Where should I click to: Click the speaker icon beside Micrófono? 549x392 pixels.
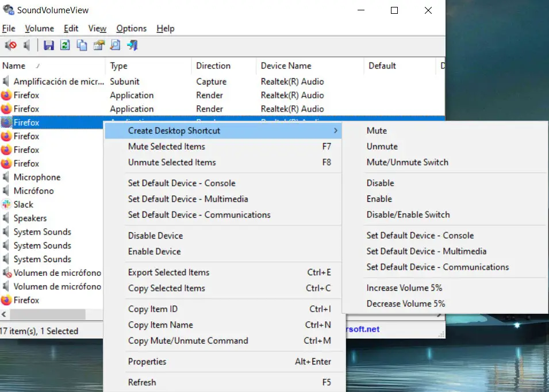pyautogui.click(x=6, y=191)
